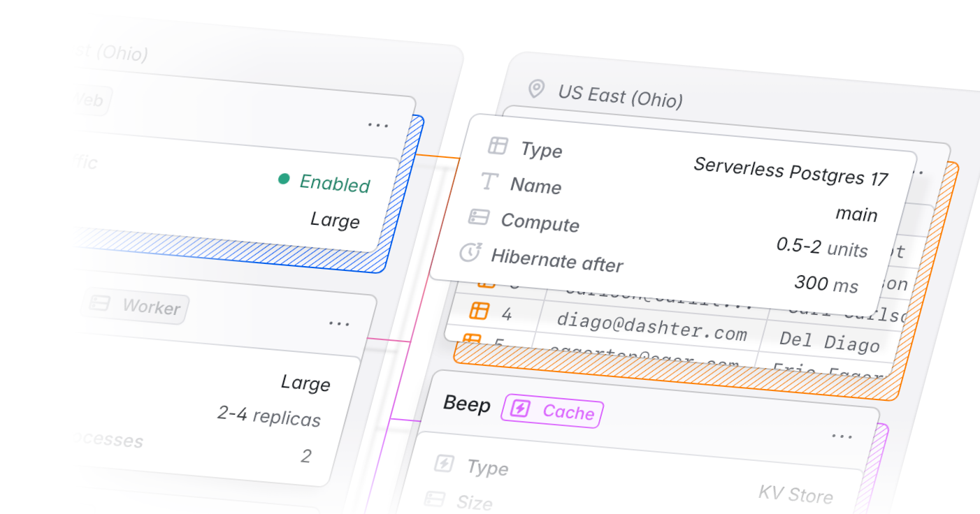Click the main name value
The image size is (980, 514).
[x=856, y=214]
